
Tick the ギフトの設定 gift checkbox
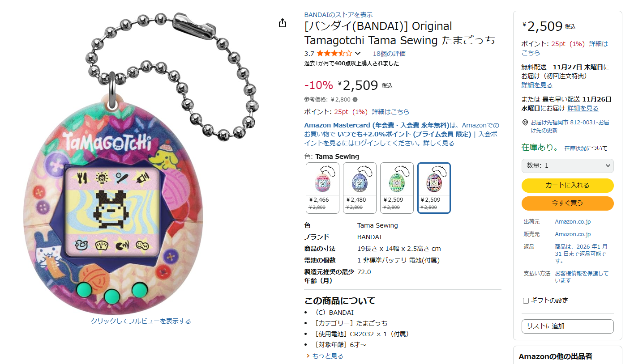[526, 301]
